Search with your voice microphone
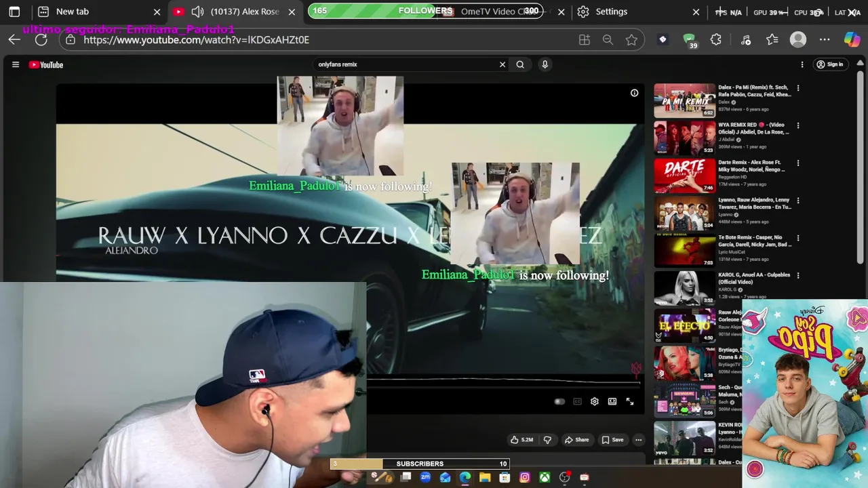 (545, 64)
